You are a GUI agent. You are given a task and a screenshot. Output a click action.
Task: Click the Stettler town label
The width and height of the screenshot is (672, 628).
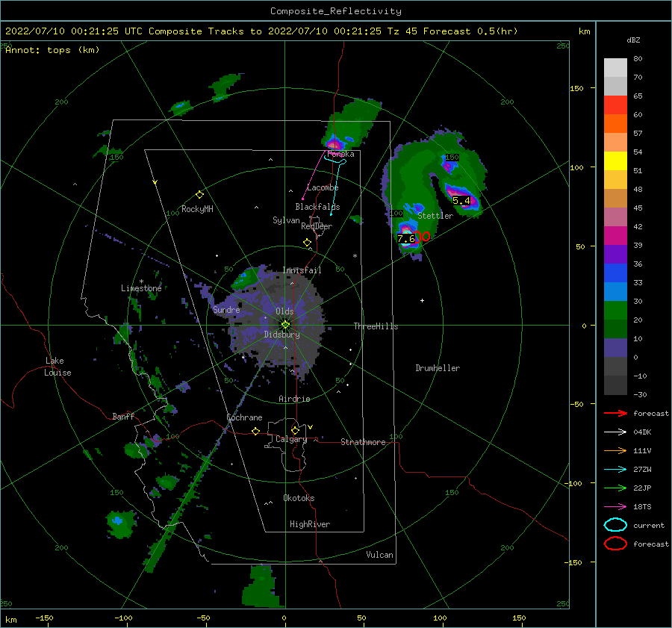pos(435,216)
